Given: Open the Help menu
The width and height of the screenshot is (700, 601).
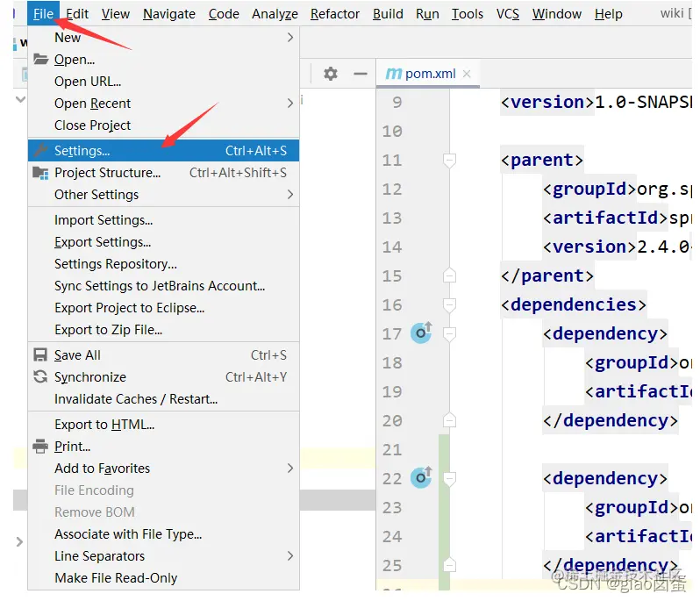Looking at the screenshot, I should (x=608, y=14).
